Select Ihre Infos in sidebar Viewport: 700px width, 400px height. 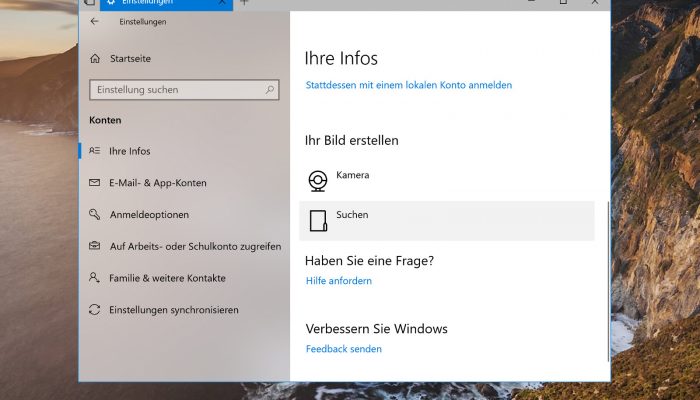click(129, 151)
